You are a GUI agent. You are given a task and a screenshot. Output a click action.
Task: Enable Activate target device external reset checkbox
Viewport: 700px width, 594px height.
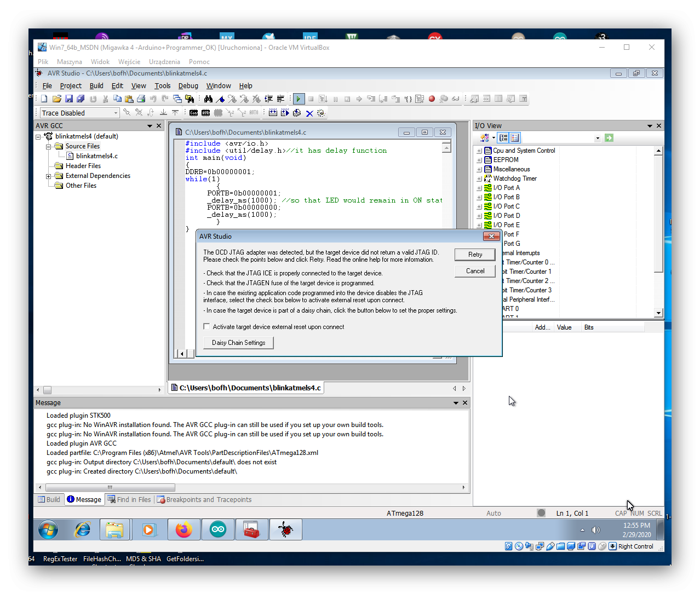coord(206,327)
